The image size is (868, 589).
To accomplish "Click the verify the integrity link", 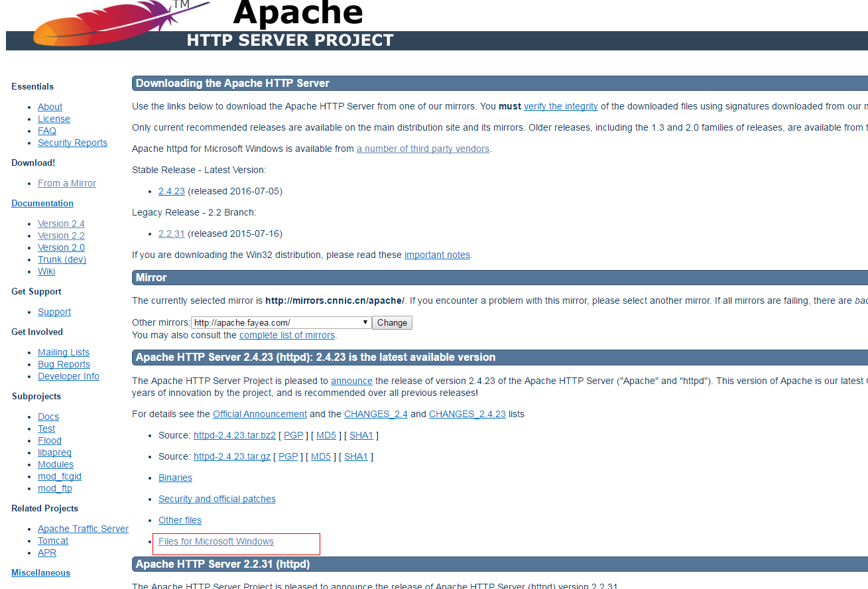I will point(561,106).
